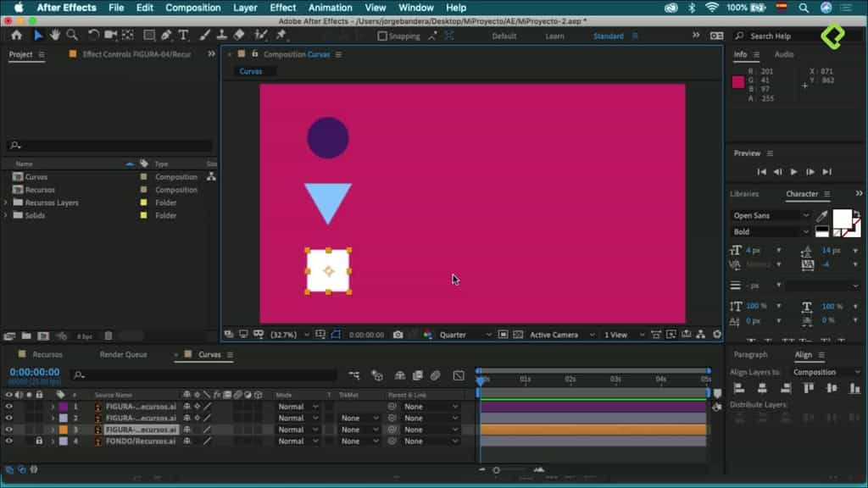Enable the Snapping checkbox
This screenshot has height=488, width=868.
coord(382,36)
